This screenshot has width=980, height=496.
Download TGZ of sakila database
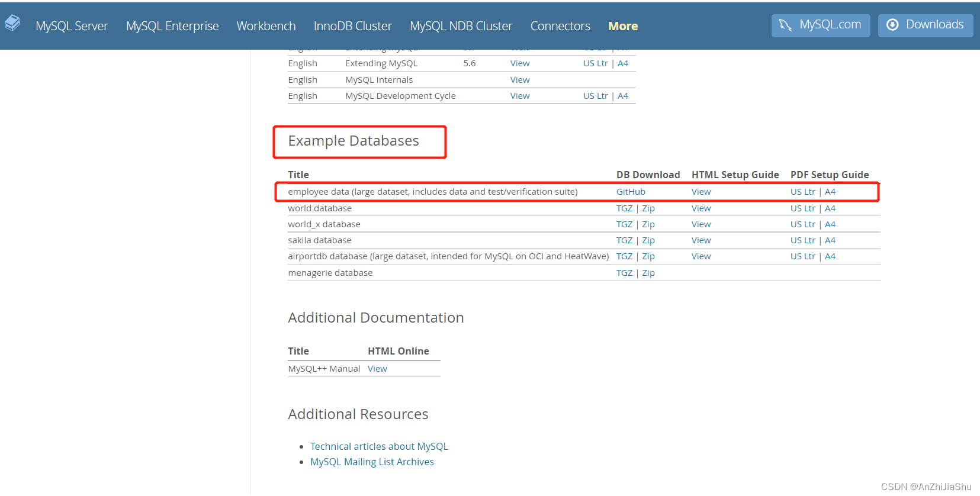point(624,240)
